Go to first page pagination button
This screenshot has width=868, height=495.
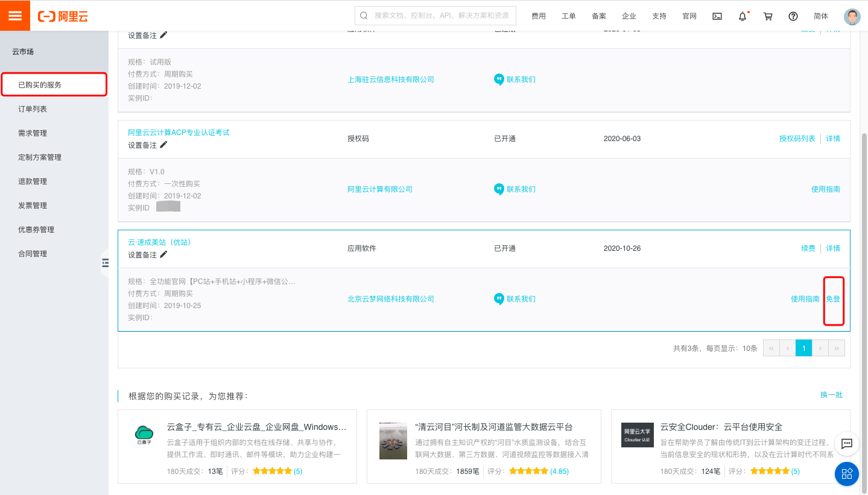(771, 348)
